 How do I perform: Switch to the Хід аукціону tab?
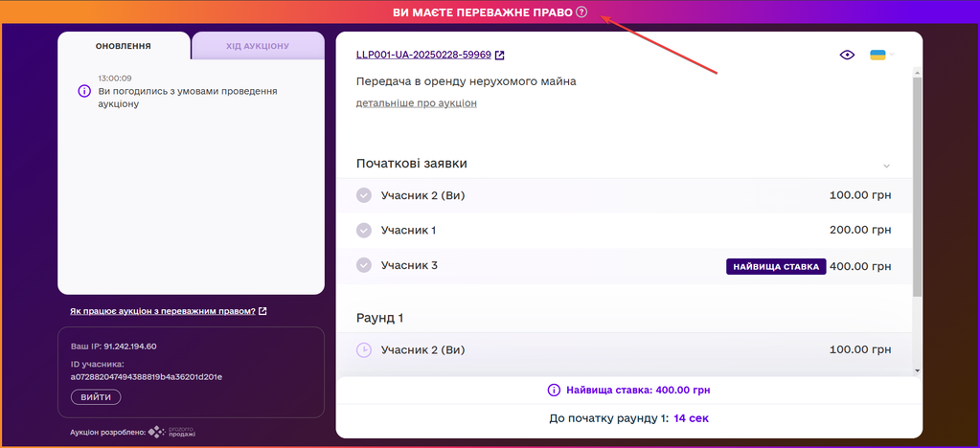[x=258, y=46]
